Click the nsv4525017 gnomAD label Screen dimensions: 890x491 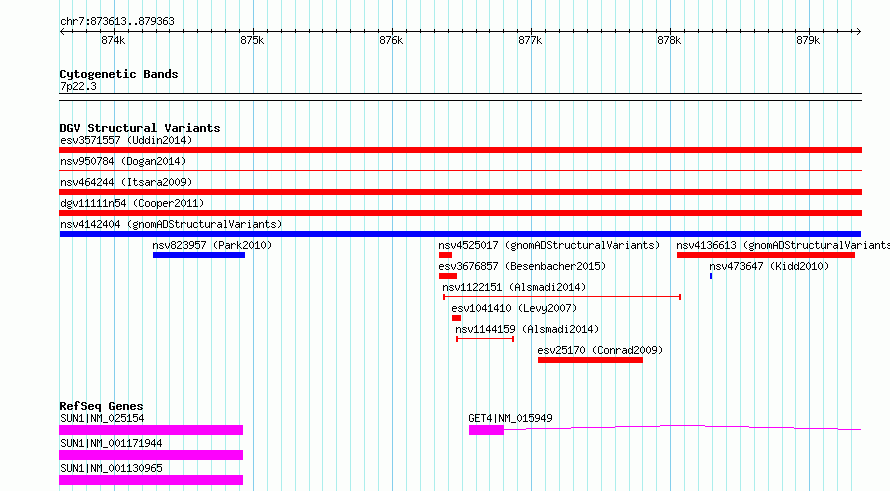pyautogui.click(x=549, y=245)
